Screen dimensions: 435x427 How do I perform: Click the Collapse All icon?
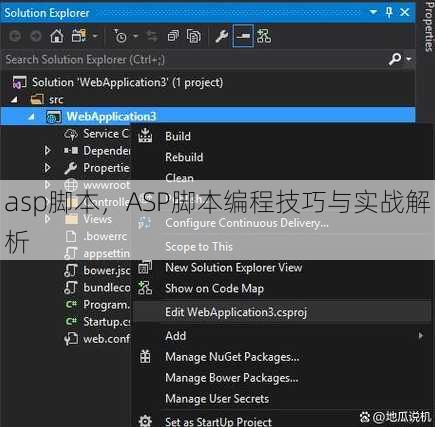coord(173,36)
